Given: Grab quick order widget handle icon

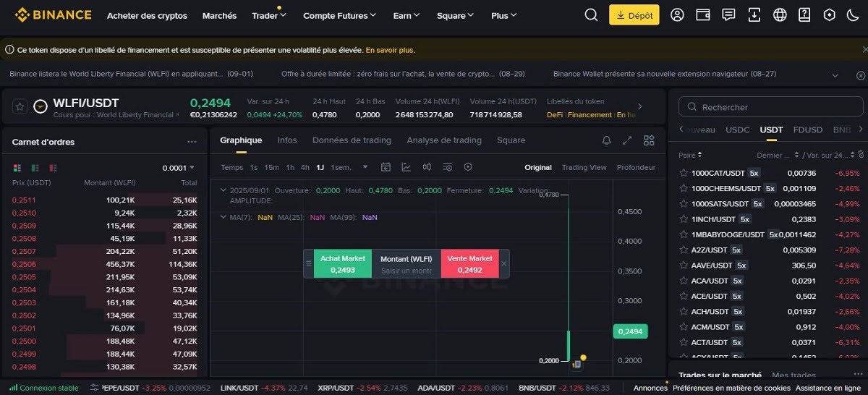Looking at the screenshot, I should (x=309, y=264).
